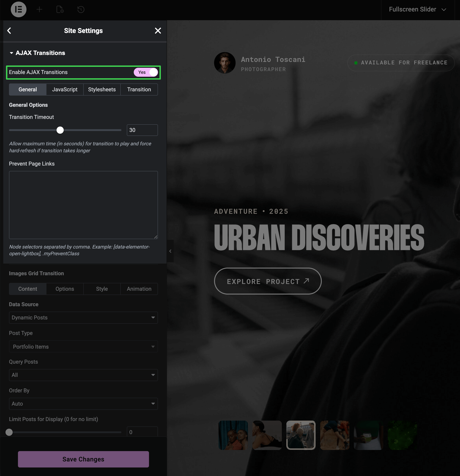Image resolution: width=460 pixels, height=476 pixels.
Task: Expand the Order By dropdown
Action: [x=83, y=404]
